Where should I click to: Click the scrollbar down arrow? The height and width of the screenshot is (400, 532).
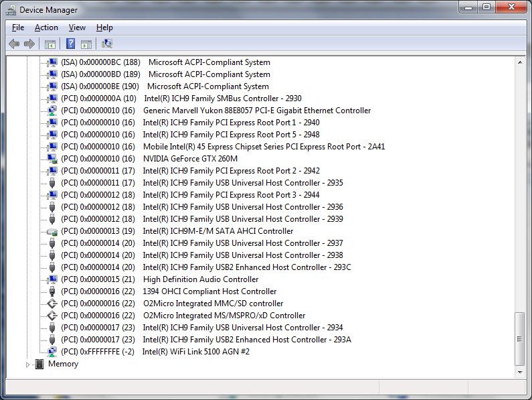(x=520, y=373)
